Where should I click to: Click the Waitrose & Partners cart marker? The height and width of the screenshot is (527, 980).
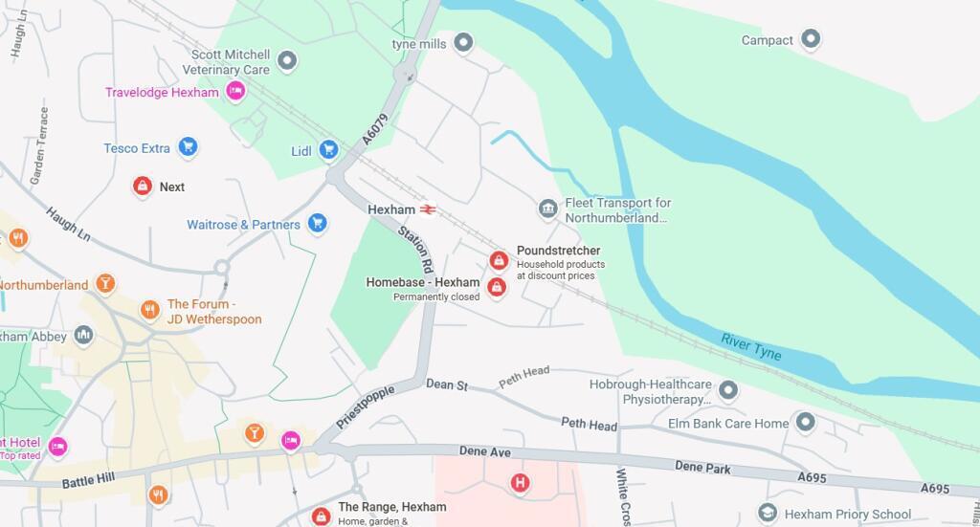tap(318, 223)
